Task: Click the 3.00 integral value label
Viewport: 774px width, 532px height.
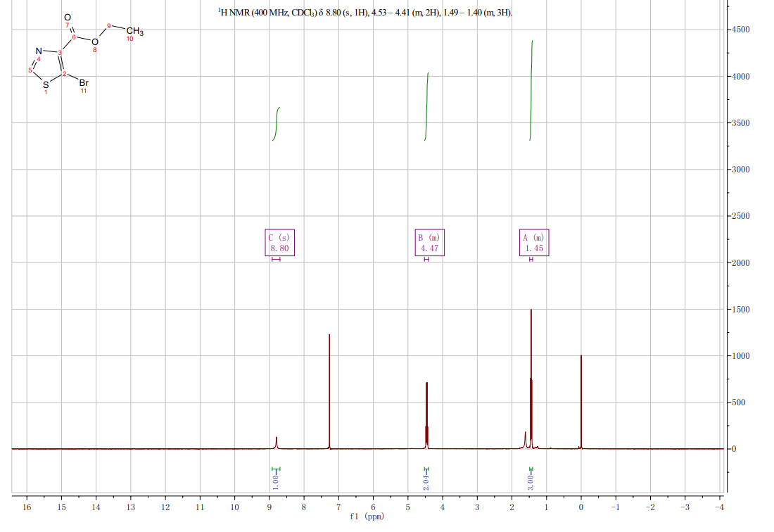Action: click(531, 482)
